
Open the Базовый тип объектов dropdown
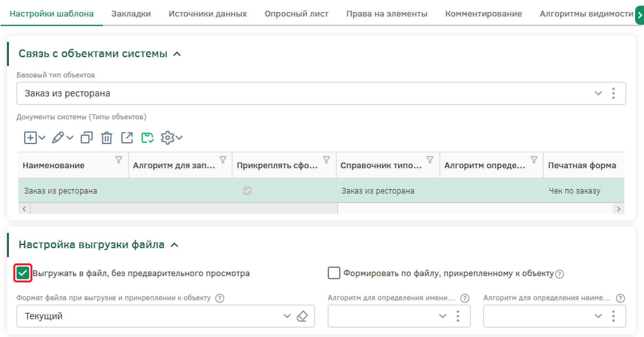(x=598, y=93)
